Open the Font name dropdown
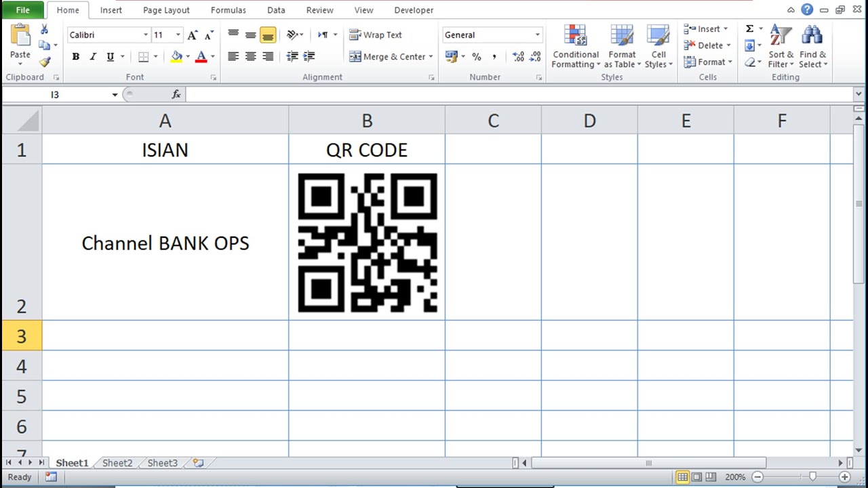This screenshot has width=868, height=488. [146, 35]
